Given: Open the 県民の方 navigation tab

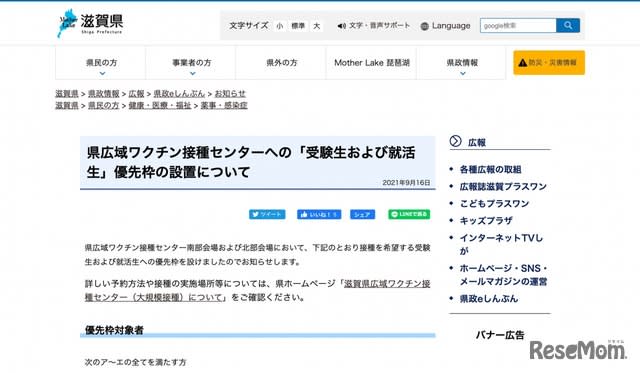Looking at the screenshot, I should tap(101, 63).
